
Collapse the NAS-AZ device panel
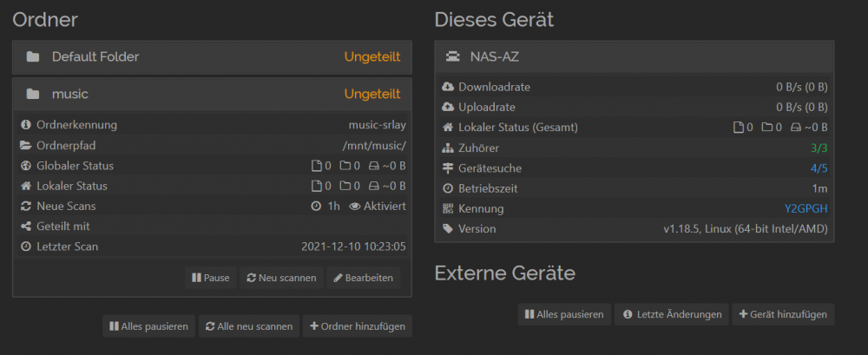635,56
